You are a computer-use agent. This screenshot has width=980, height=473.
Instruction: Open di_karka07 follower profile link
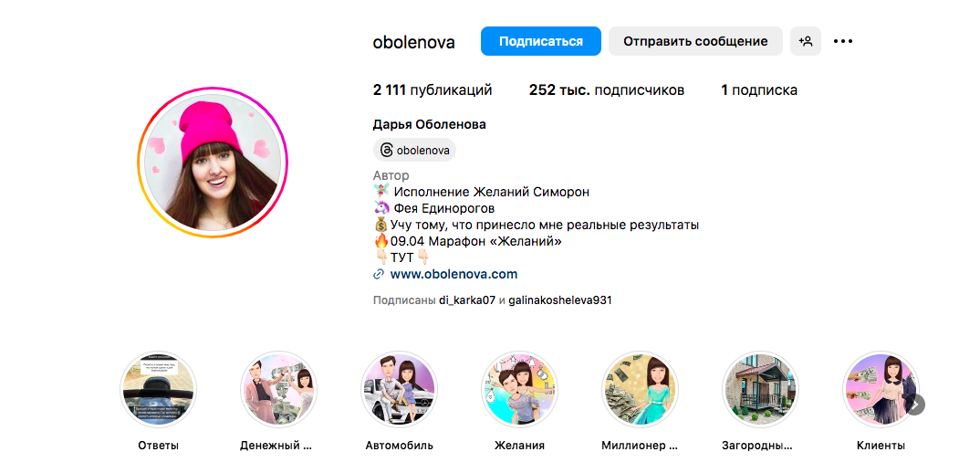click(x=467, y=300)
